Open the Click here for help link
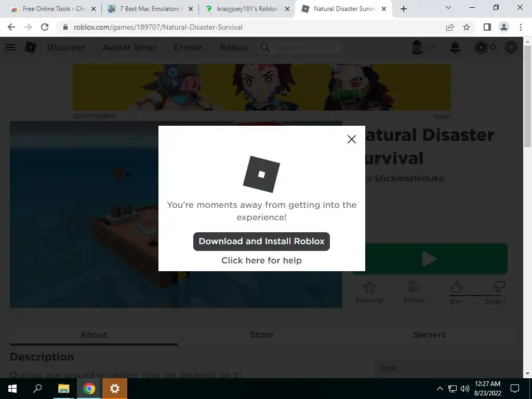Screen dimensions: 532x399 point(261,260)
